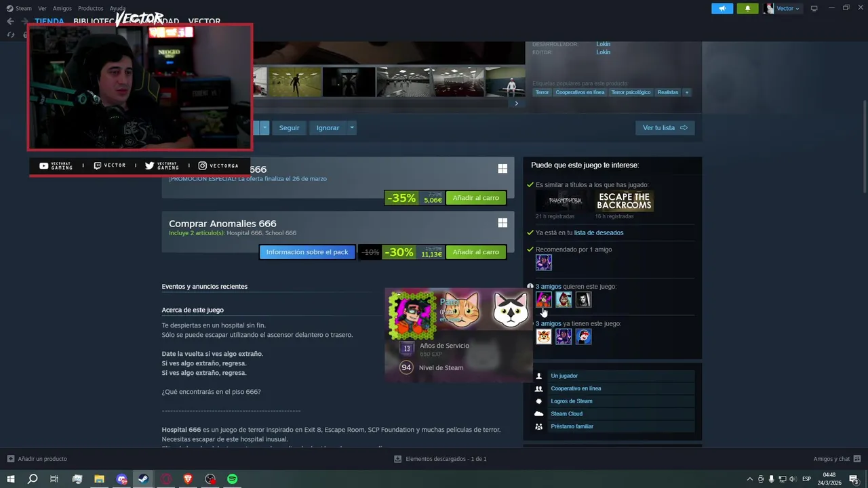Image resolution: width=868 pixels, height=488 pixels.
Task: Open the third friend avatar owning this game
Action: [583, 336]
